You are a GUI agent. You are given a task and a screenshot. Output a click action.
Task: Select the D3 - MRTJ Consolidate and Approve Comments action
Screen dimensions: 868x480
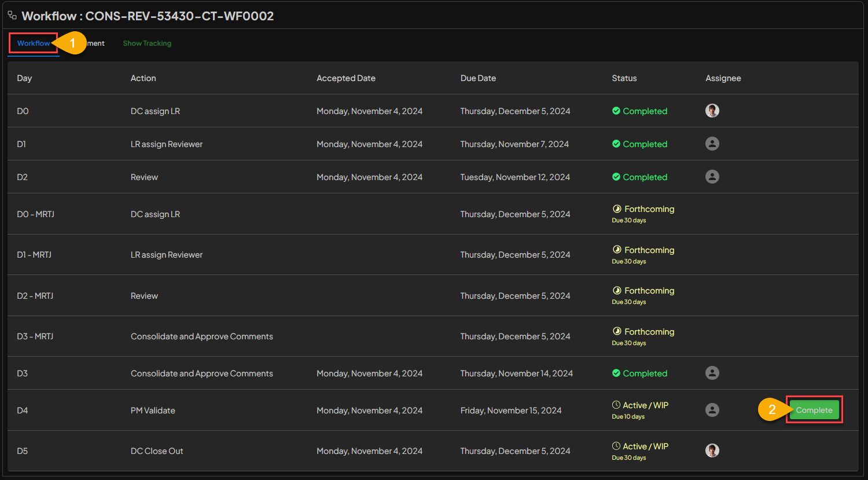tap(201, 336)
